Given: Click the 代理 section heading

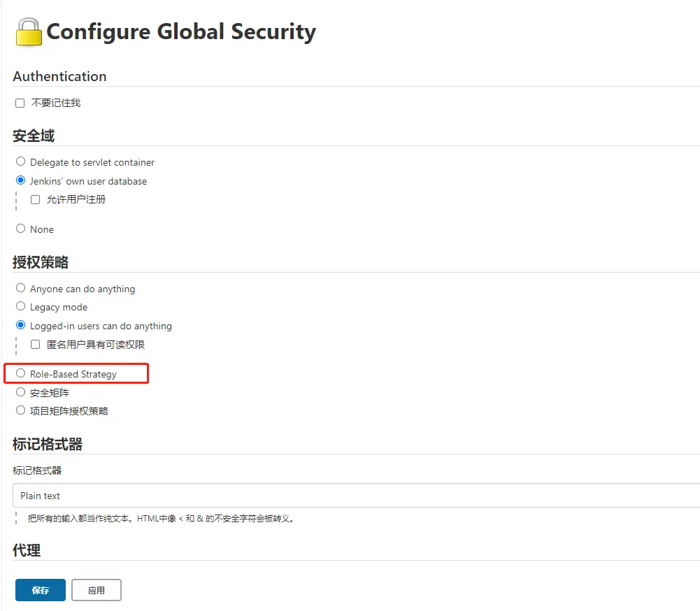Looking at the screenshot, I should [27, 550].
